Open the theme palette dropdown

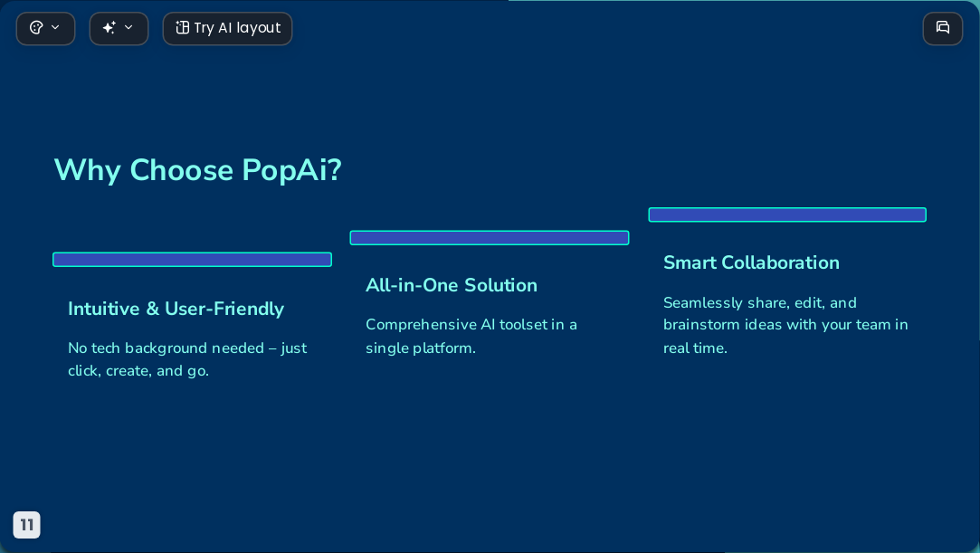click(x=45, y=29)
